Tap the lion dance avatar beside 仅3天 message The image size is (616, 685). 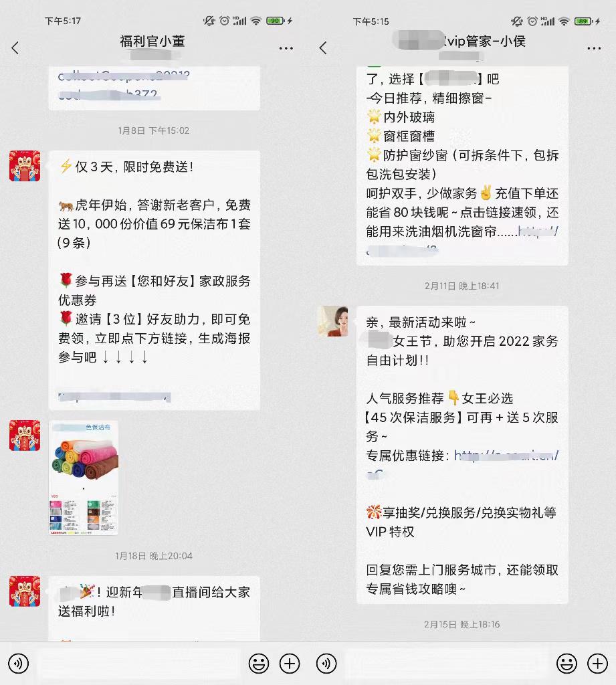pyautogui.click(x=25, y=166)
